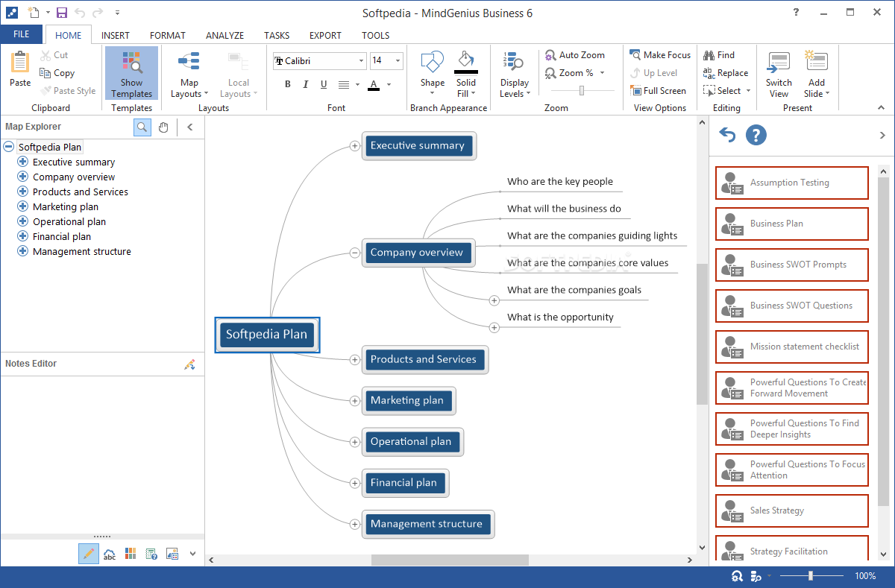Open the FILE menu
This screenshot has height=588, width=895.
pos(22,34)
